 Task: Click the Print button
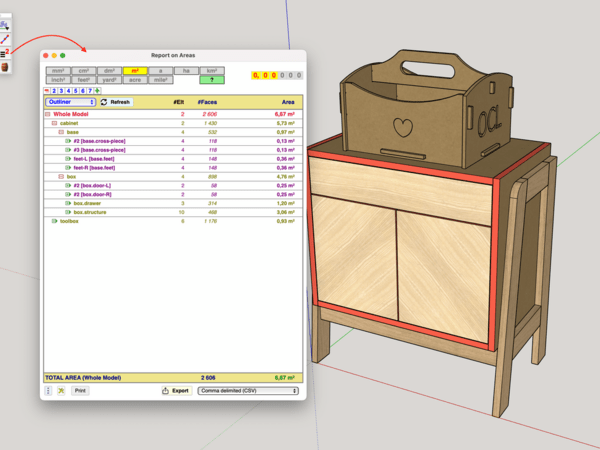tap(80, 391)
